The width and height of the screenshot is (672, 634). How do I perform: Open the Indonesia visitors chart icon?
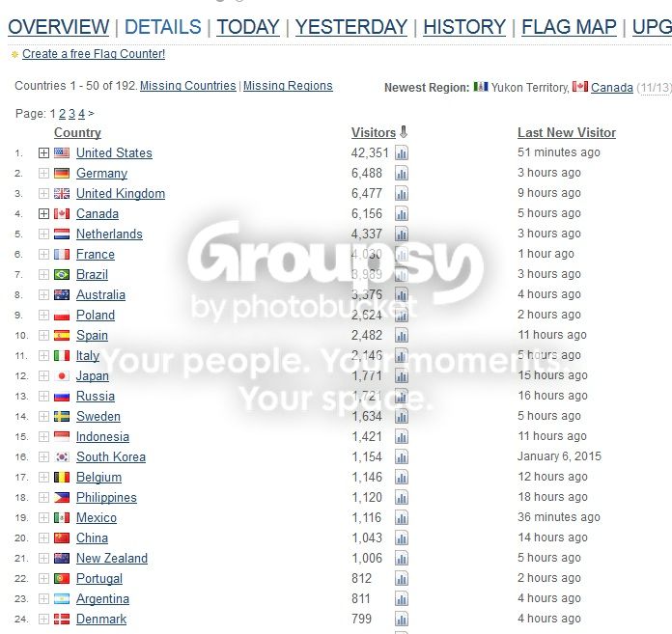tap(402, 436)
